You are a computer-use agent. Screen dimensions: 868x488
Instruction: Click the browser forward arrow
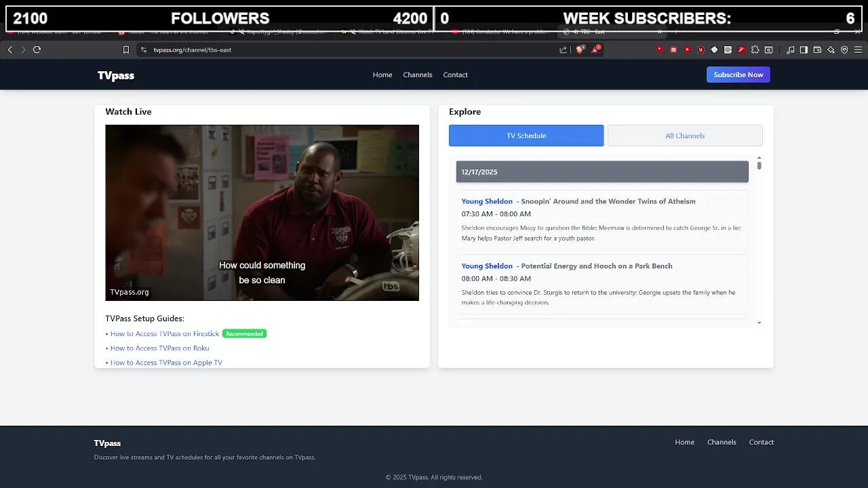tap(23, 49)
